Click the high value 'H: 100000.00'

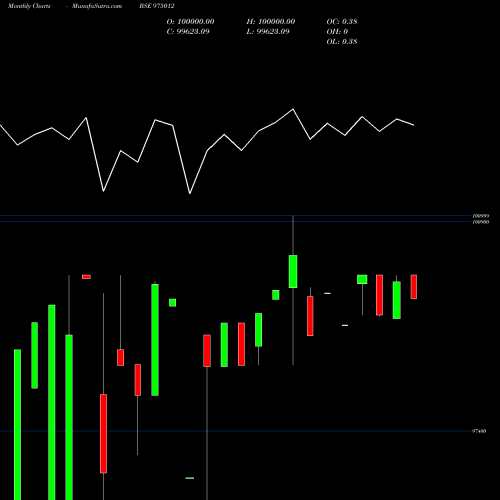coord(271,22)
